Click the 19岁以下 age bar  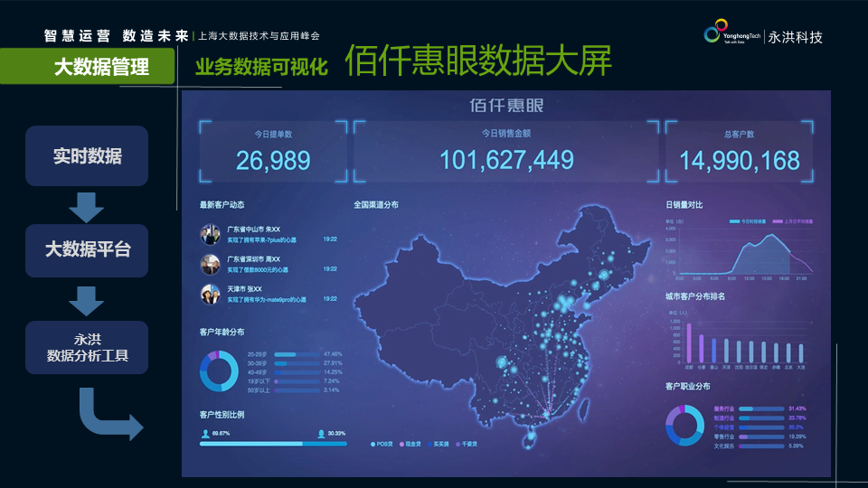(x=297, y=381)
